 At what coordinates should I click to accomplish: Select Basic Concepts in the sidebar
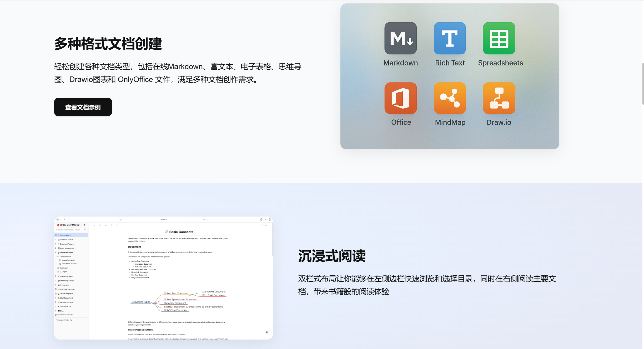(66, 235)
